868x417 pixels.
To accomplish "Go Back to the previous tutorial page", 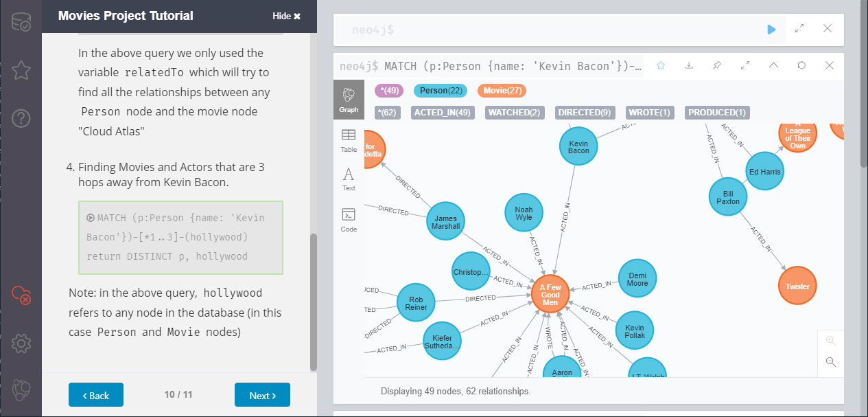I will [96, 395].
